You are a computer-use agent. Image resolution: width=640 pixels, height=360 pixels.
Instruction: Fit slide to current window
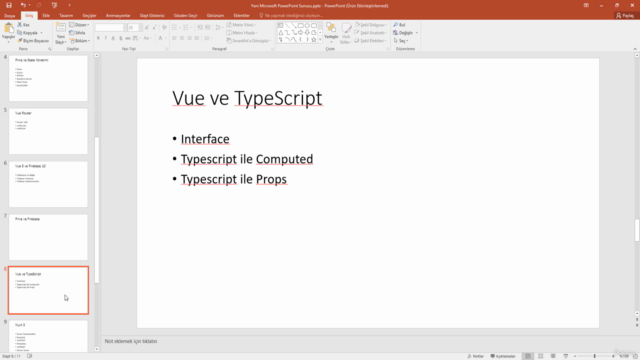pyautogui.click(x=635, y=356)
